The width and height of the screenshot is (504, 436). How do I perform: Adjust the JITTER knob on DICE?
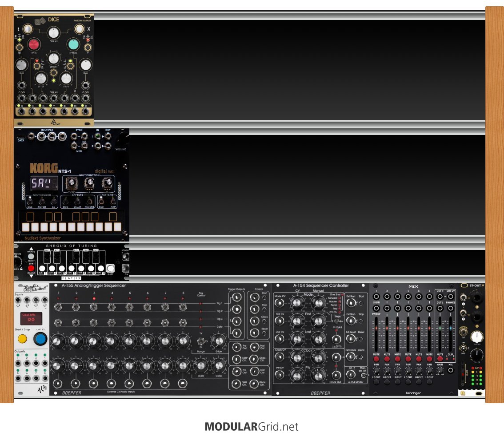click(x=41, y=78)
